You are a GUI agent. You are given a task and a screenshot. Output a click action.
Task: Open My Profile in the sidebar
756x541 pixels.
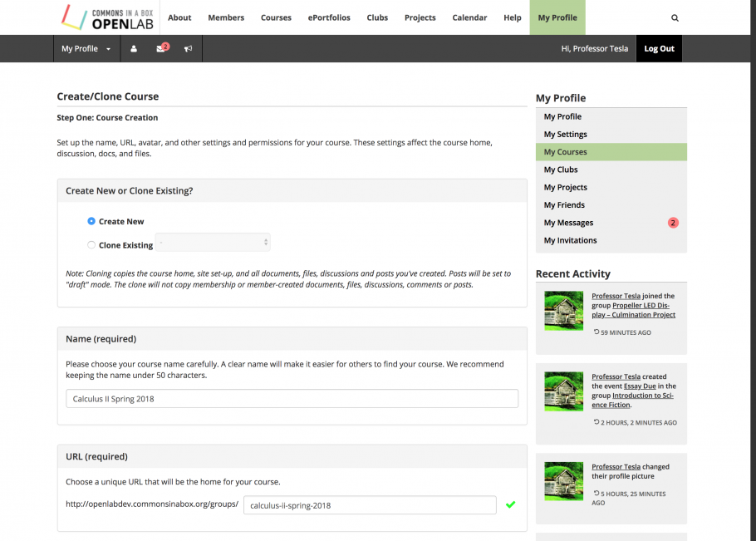coord(611,116)
